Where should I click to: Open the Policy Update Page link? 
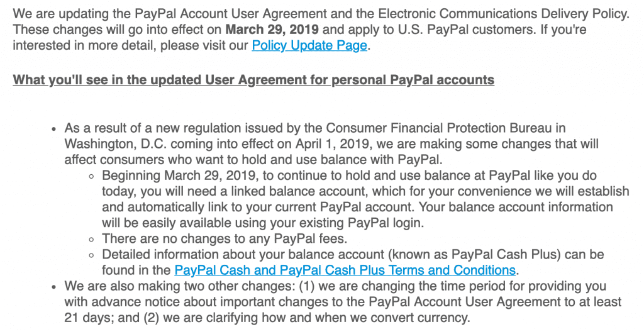point(309,45)
